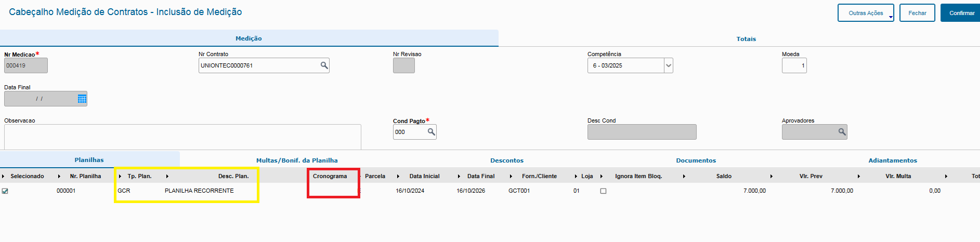Click the Observacao text area
Image resolution: width=980 pixels, height=242 pixels.
182,137
